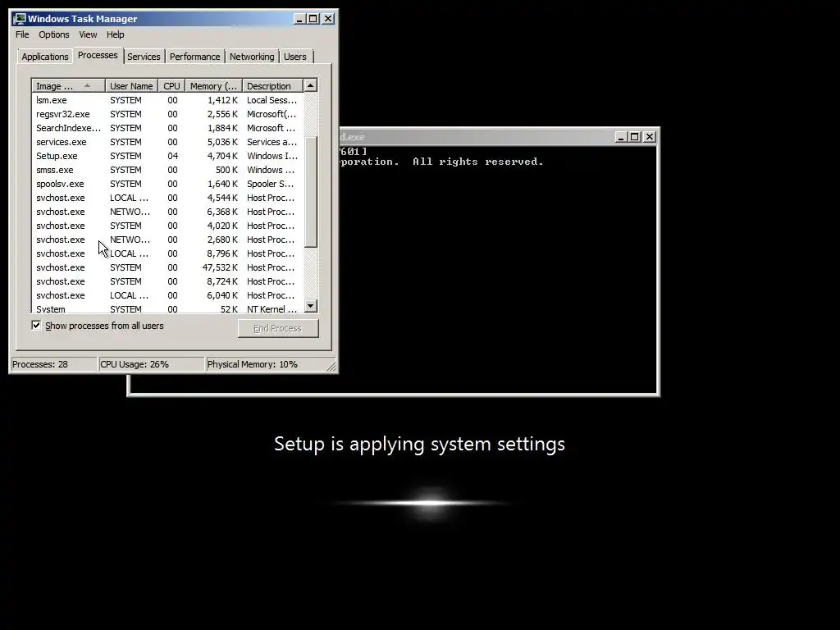Select the System process row
This screenshot has width=840, height=630.
pyautogui.click(x=167, y=308)
